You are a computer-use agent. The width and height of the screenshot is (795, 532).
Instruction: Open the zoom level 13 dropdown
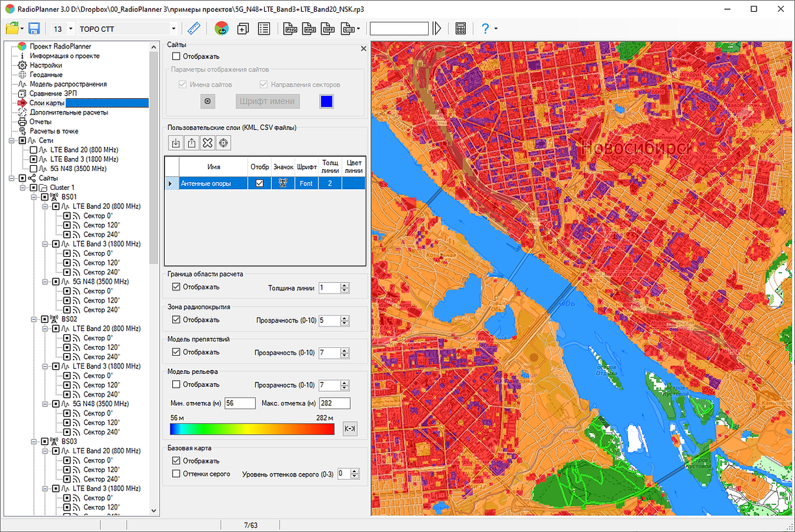coord(70,29)
